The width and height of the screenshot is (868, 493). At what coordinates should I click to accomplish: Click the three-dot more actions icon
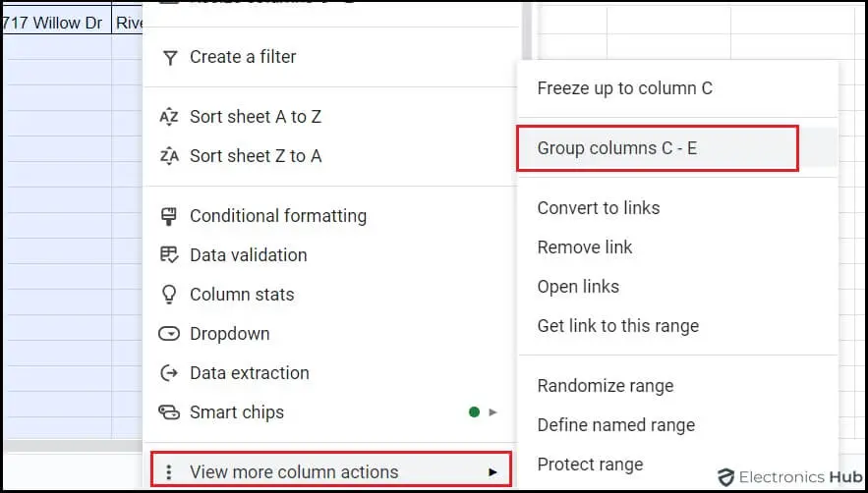pos(169,472)
